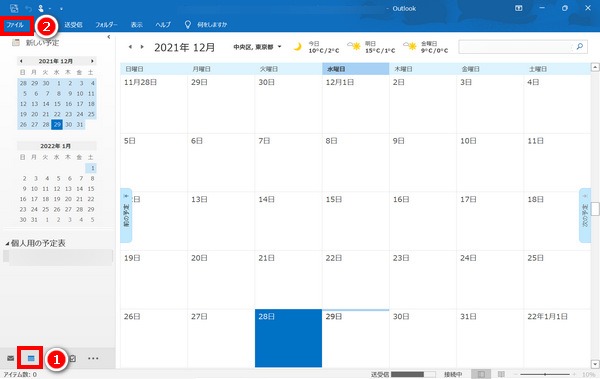Click the search magnifier icon
This screenshot has height=379, width=600.
tap(580, 47)
